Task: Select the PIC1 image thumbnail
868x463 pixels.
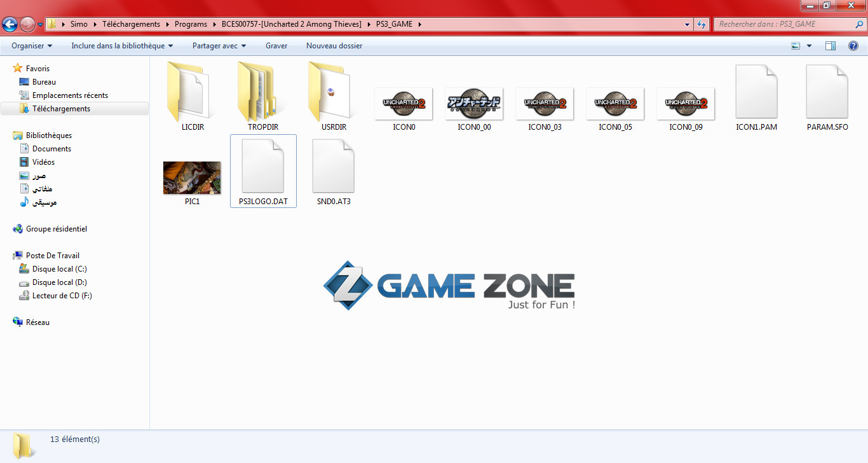Action: [x=192, y=177]
